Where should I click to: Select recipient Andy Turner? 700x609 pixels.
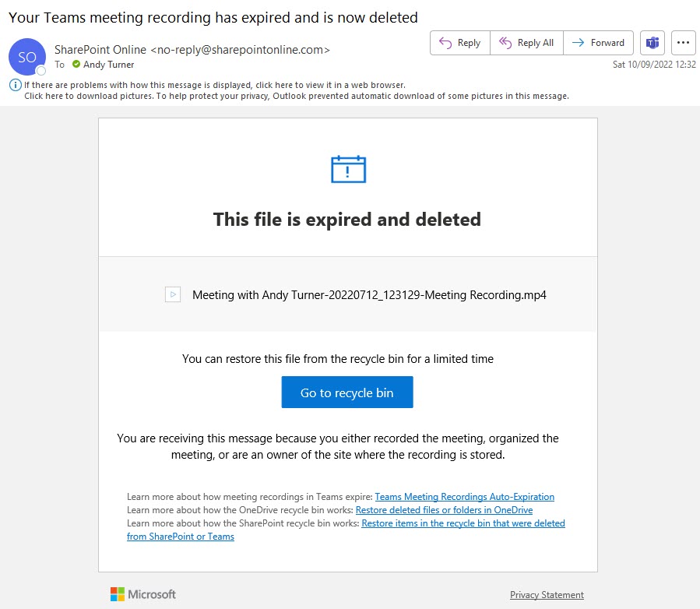[109, 65]
